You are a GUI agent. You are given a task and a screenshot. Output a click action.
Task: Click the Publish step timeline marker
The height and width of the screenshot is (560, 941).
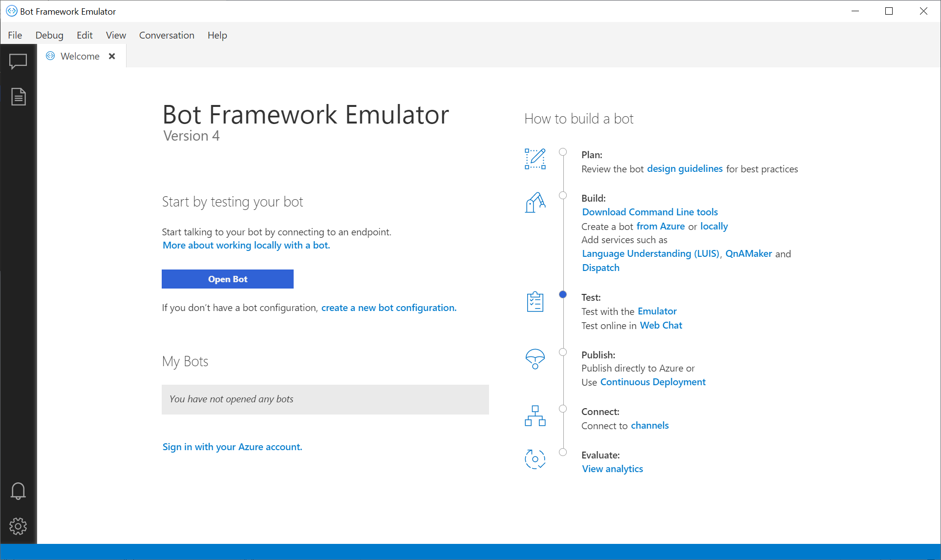pos(563,352)
